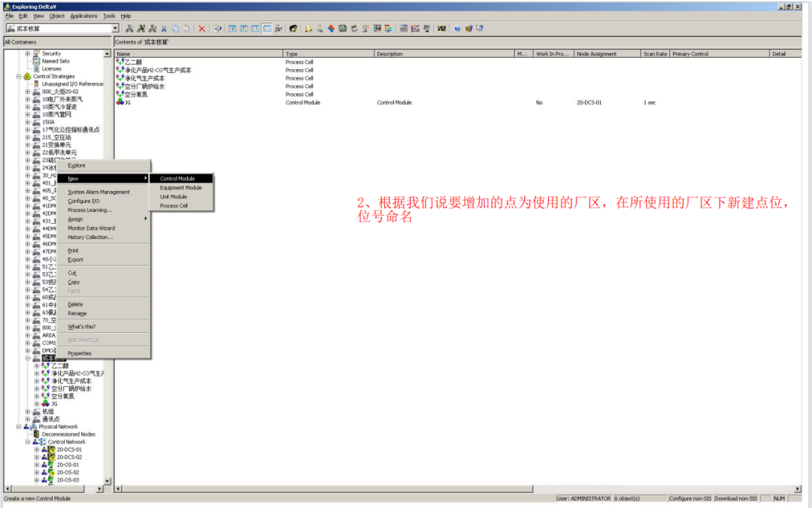Click the JG control module icon in list

click(x=120, y=102)
